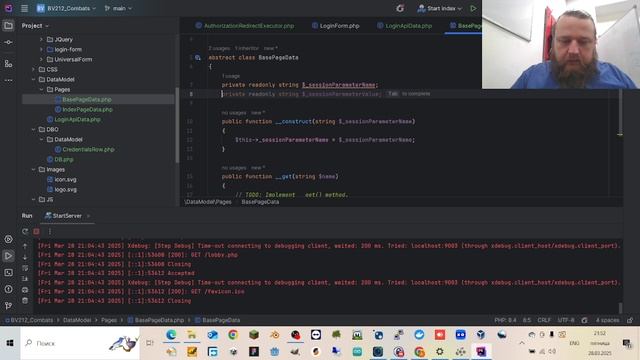
Task: Open logo.svg in Images folder
Action: tap(65, 189)
